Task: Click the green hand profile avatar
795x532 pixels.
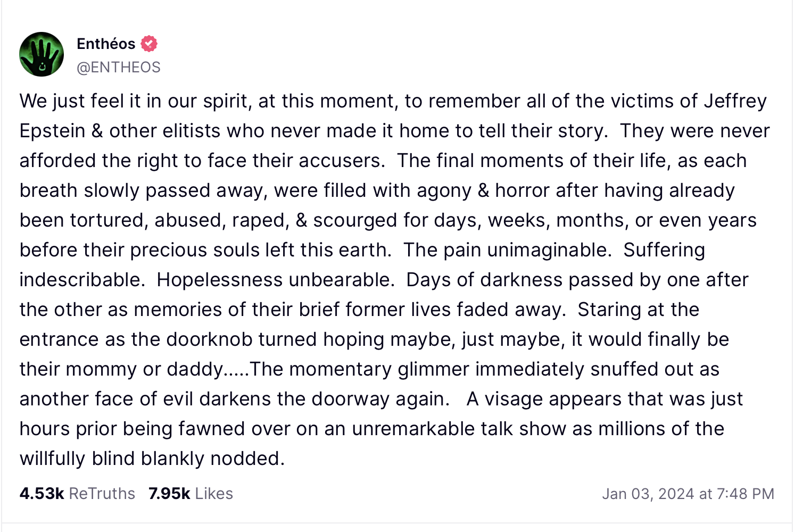Action: coord(42,54)
